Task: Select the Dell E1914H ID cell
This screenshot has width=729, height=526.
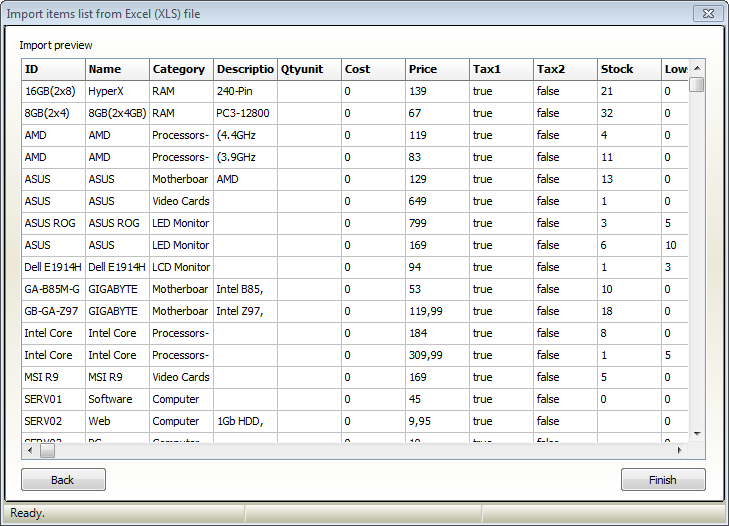Action: (53, 267)
